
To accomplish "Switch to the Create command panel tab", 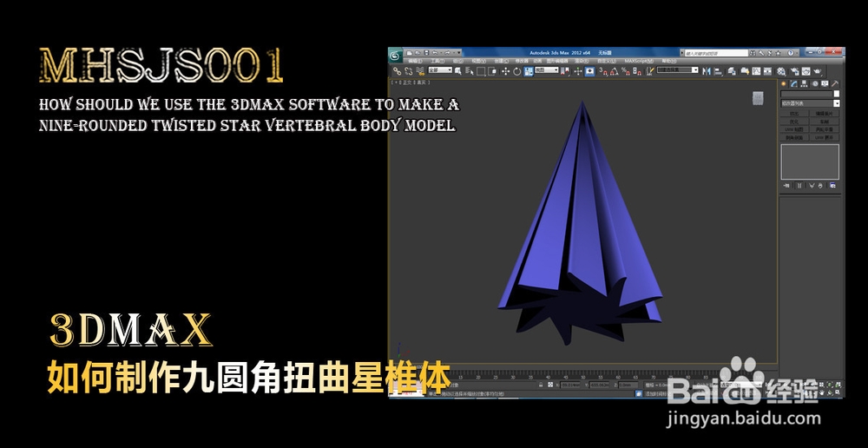I will [783, 83].
